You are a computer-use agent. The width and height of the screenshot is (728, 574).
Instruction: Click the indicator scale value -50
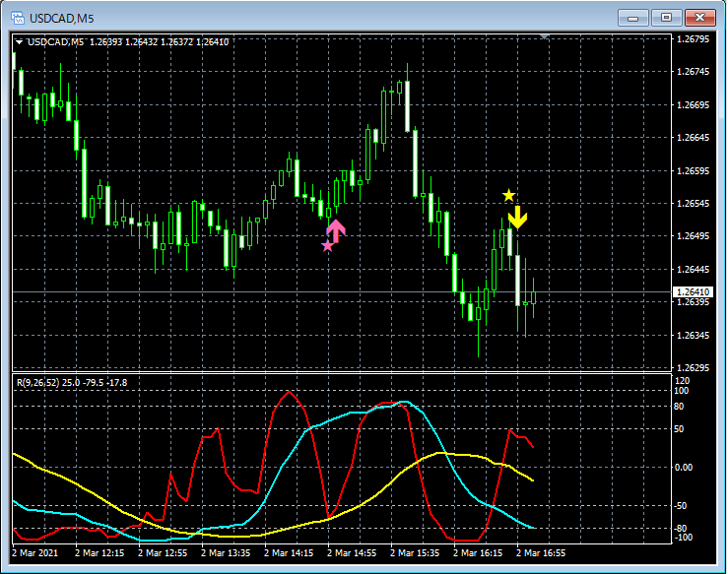pos(680,506)
